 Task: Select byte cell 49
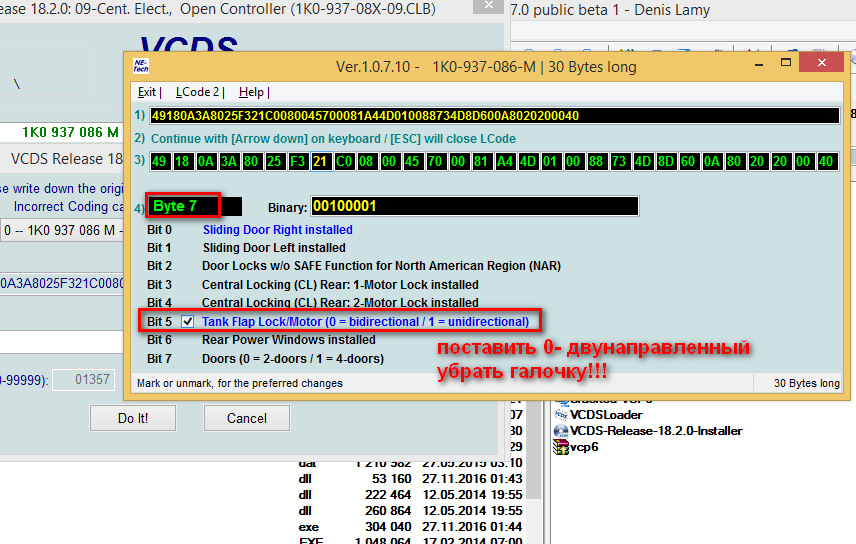click(159, 162)
